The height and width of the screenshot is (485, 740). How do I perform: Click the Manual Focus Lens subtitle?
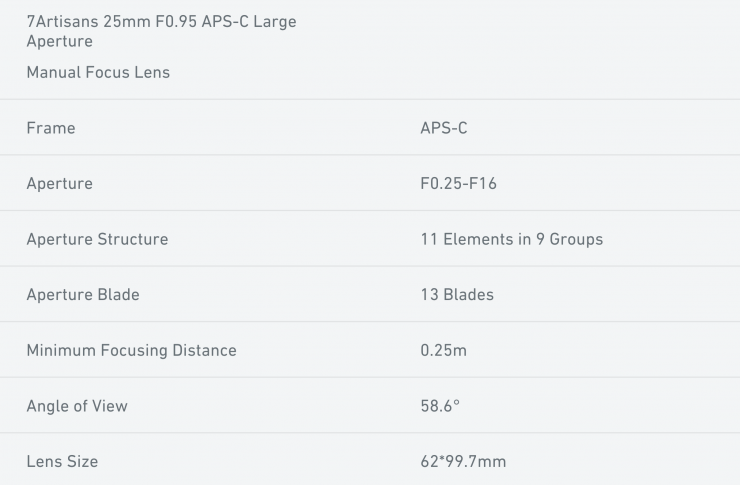tap(98, 72)
